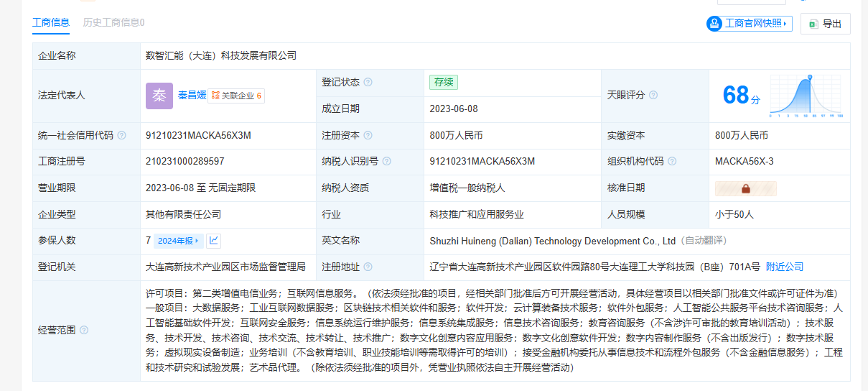This screenshot has height=391, width=868.
Task: Switch to the 工商信息 tab
Action: tap(51, 22)
